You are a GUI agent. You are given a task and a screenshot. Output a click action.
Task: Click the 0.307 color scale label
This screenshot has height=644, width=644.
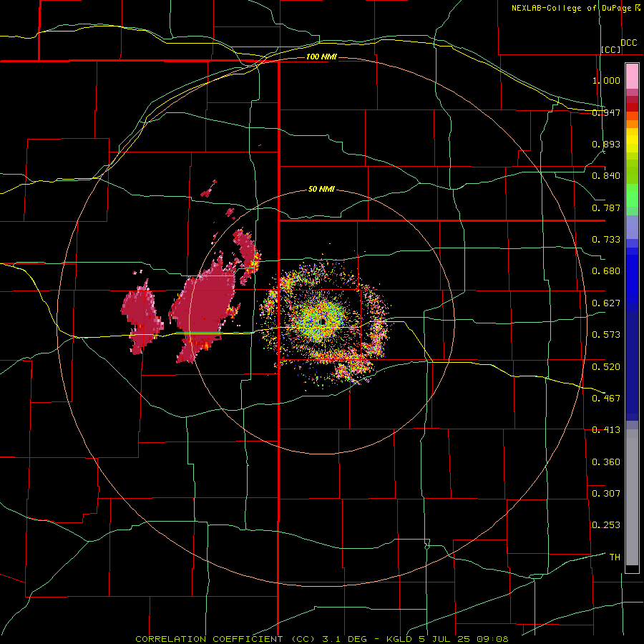point(606,494)
